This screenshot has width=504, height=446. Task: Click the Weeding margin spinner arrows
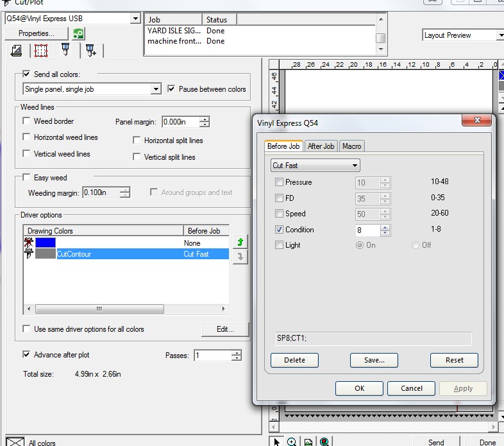point(124,193)
